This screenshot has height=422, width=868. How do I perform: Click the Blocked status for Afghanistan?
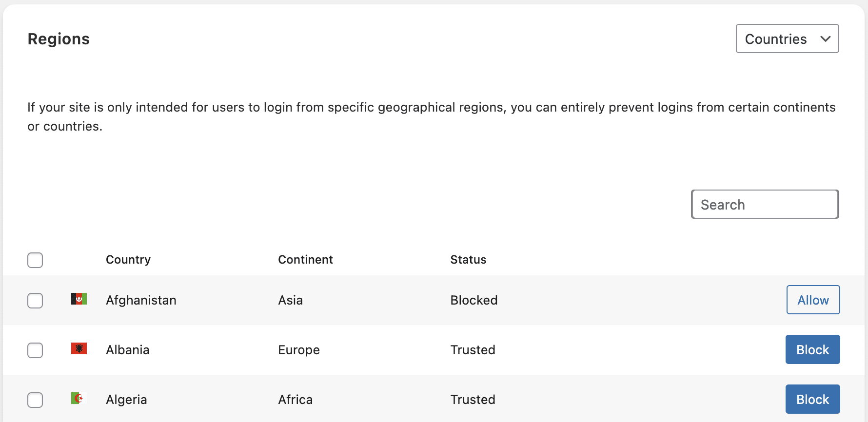474,300
